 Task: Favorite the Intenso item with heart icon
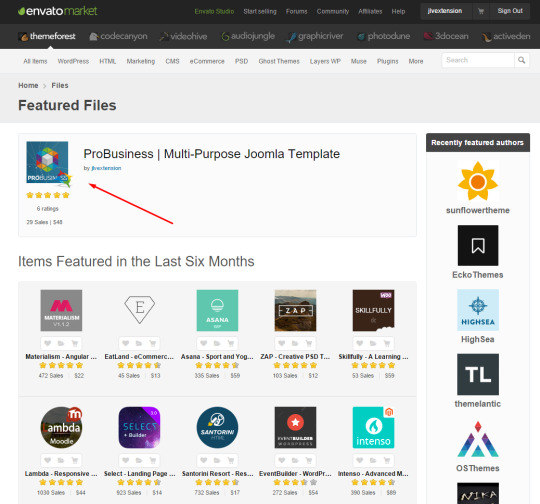point(360,460)
